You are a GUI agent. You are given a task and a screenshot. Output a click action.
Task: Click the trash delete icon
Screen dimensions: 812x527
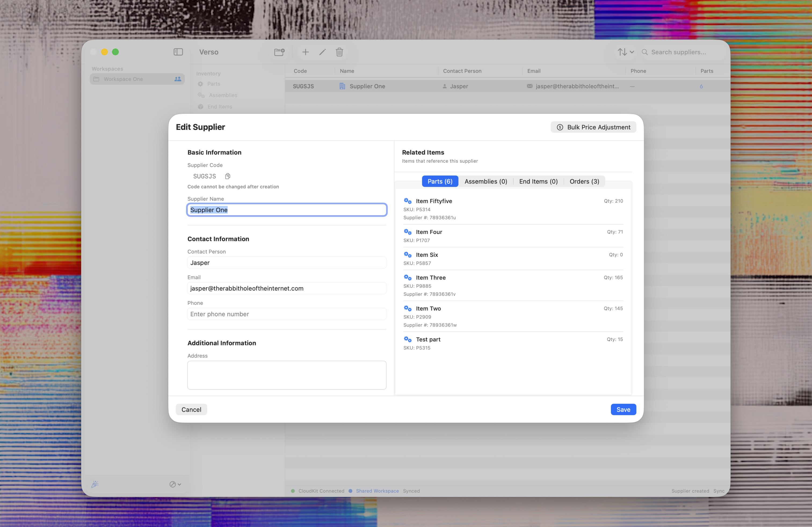[339, 52]
